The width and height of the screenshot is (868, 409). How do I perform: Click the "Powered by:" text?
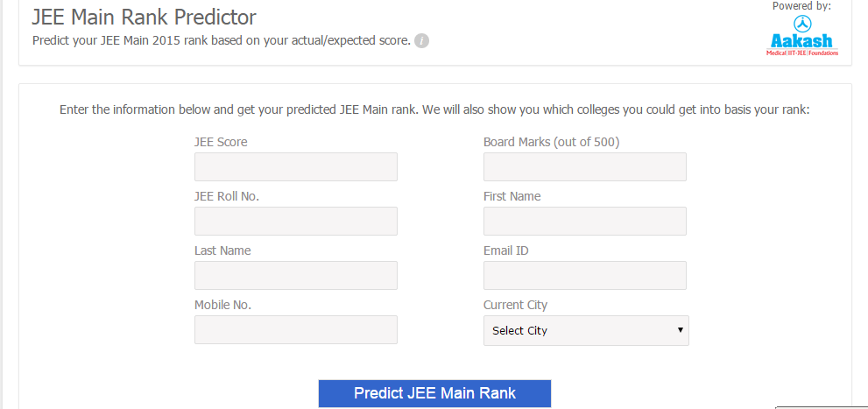click(x=801, y=6)
